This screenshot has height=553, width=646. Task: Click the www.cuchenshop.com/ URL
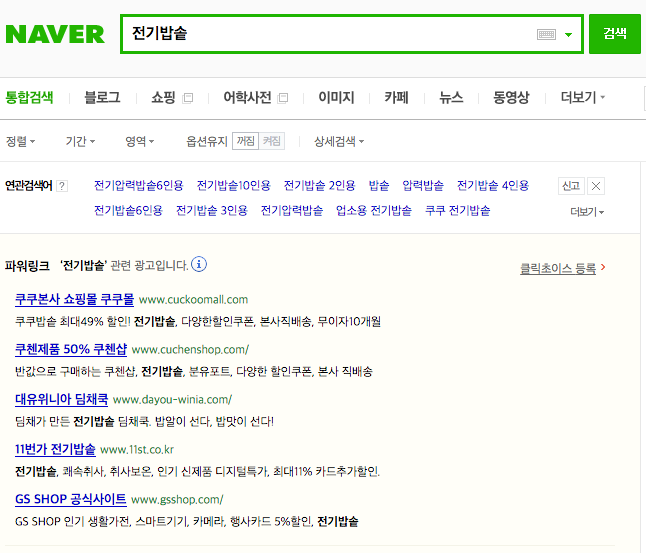[190, 349]
